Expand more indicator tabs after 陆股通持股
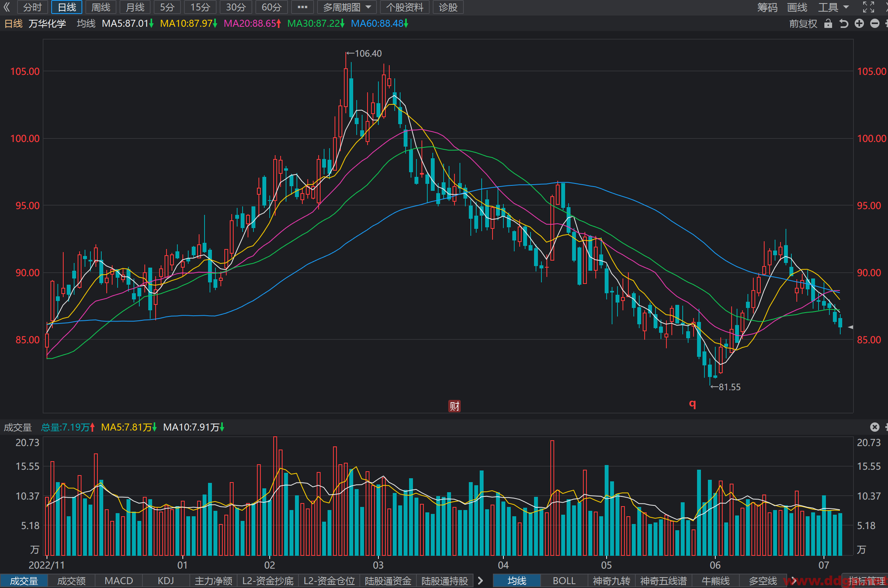This screenshot has width=888, height=588. pos(480,581)
